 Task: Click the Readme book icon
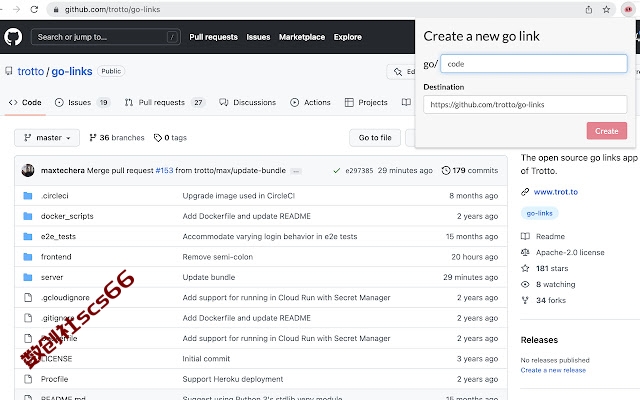click(525, 236)
